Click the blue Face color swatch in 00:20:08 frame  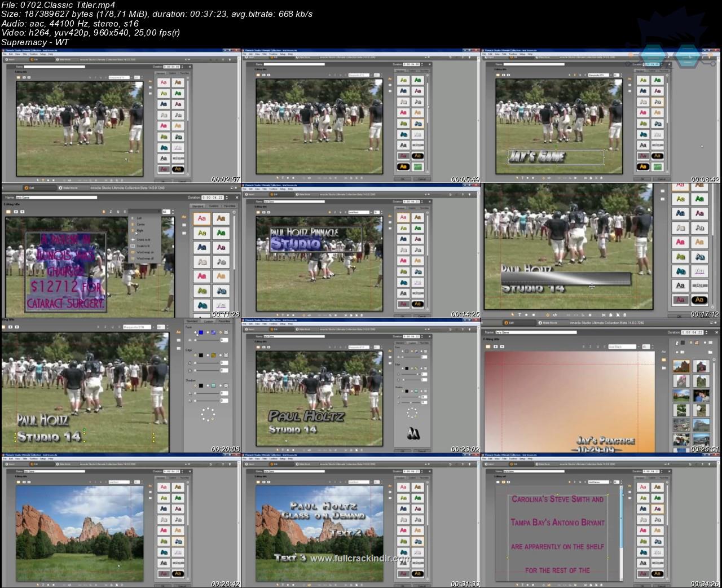pyautogui.click(x=201, y=332)
